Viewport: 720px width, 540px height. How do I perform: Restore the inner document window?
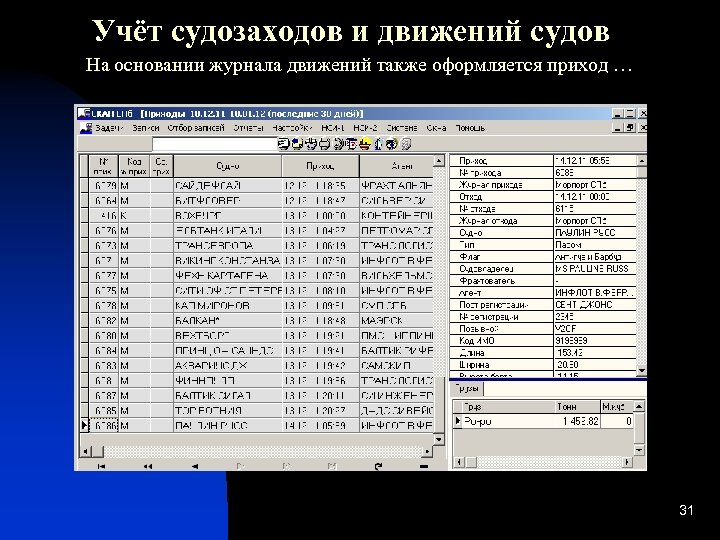[x=631, y=128]
